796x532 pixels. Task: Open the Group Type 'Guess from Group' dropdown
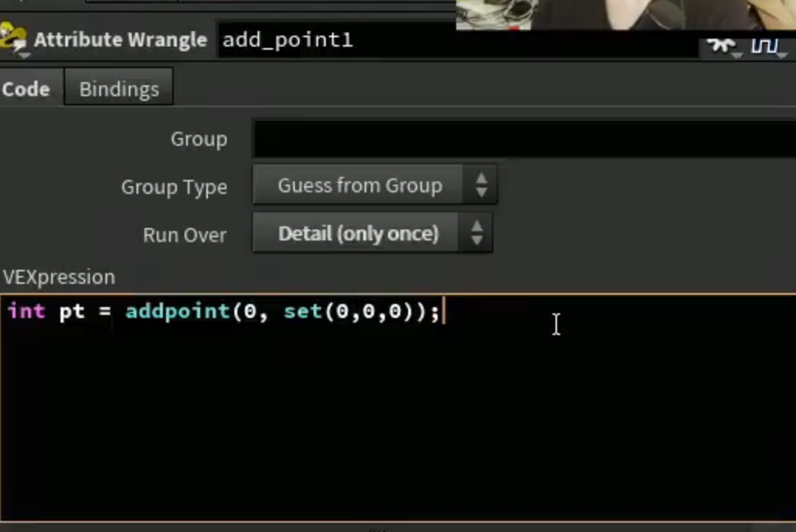coord(375,185)
